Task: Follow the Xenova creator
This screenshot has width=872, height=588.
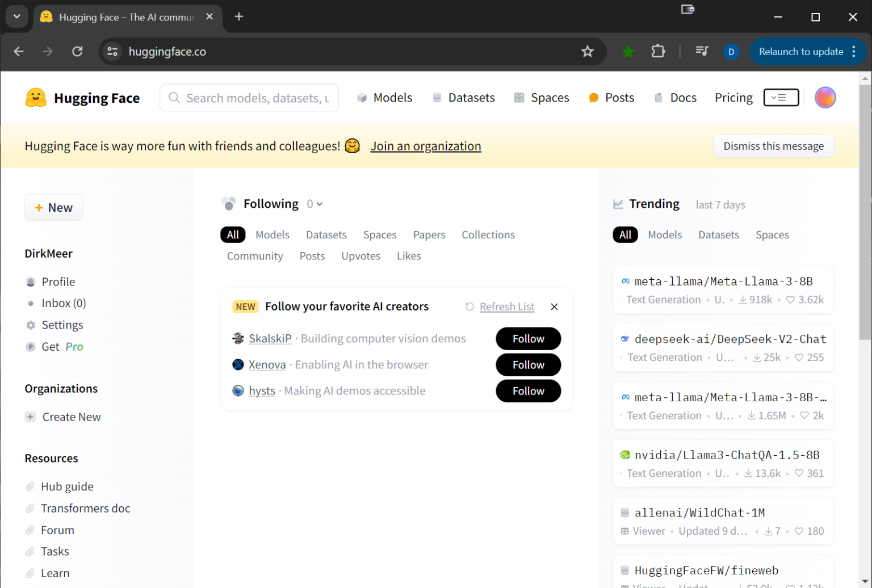Action: coord(527,364)
